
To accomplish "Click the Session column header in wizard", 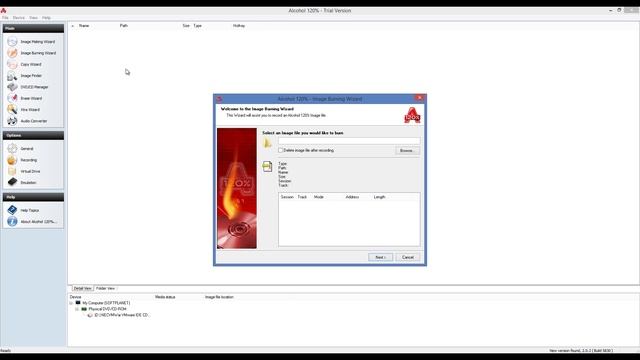I will pos(287,197).
